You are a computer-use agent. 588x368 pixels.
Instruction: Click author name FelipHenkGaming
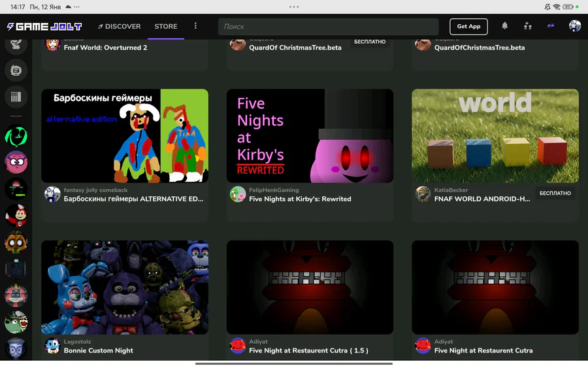274,190
